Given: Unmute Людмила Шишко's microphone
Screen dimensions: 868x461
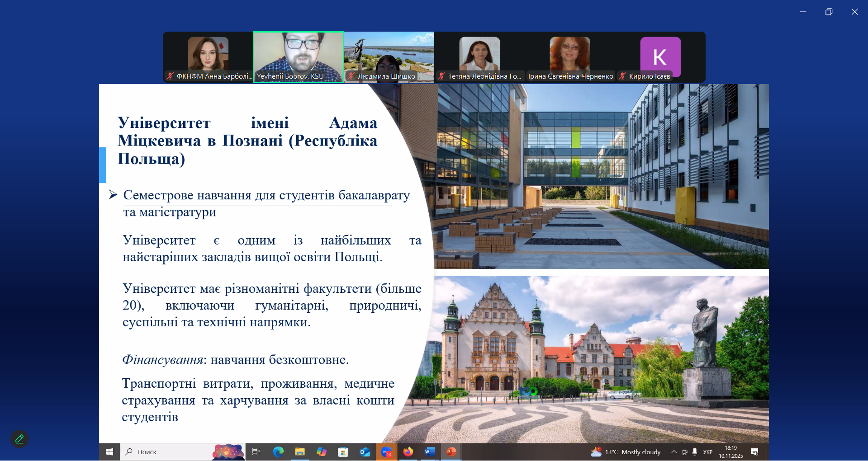Looking at the screenshot, I should [351, 76].
